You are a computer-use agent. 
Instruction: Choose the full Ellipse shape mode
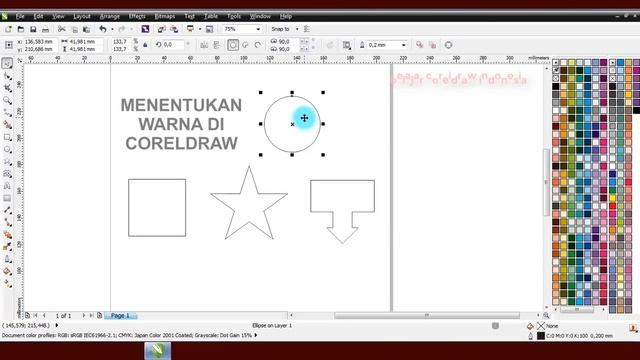(x=233, y=45)
